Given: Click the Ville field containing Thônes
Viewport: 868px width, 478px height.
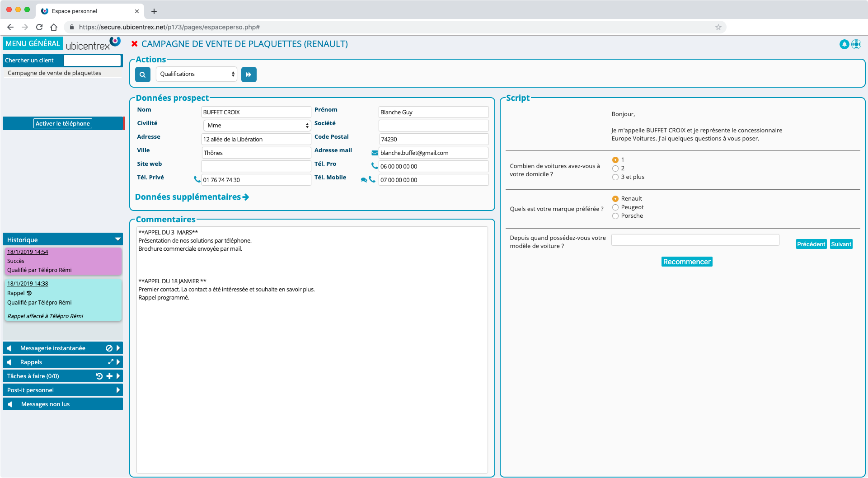Looking at the screenshot, I should (x=256, y=153).
